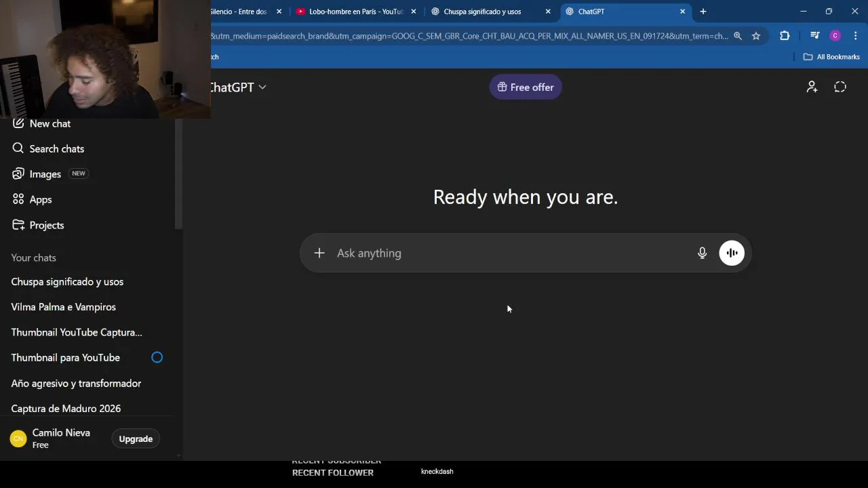Expand the ChatGPT model dropdown

[238, 87]
